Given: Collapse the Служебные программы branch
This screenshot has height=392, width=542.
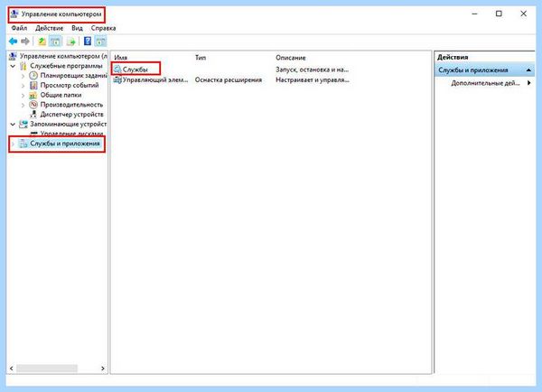Looking at the screenshot, I should tap(13, 66).
